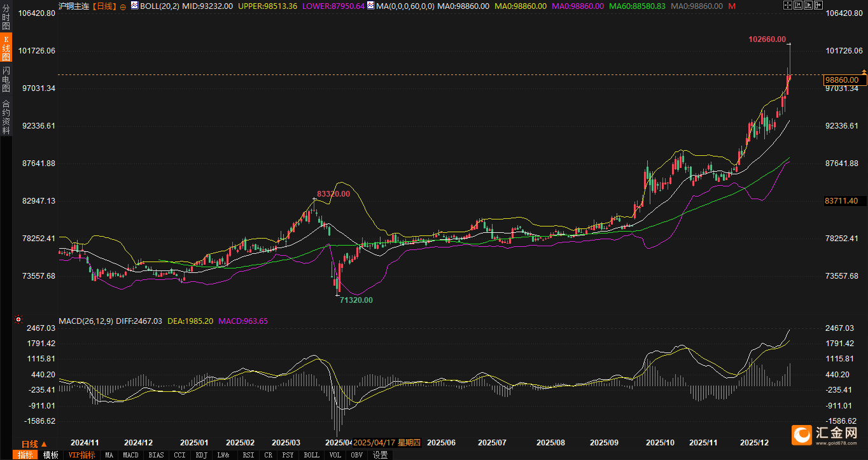Click the BOLL indicator chart icon
Screen dimensions: 868x460
135,6
